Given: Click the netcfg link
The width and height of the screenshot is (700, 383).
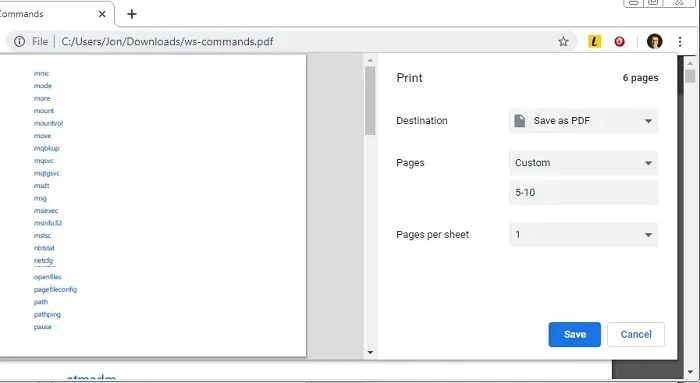Looking at the screenshot, I should pos(43,261).
